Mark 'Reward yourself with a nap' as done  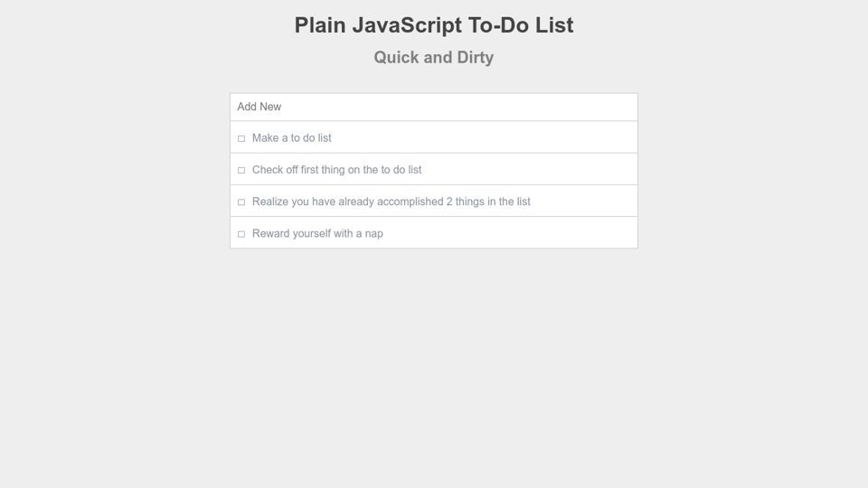tap(241, 234)
